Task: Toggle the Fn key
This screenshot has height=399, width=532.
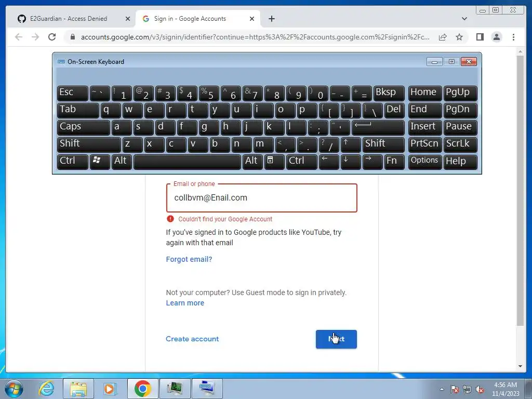Action: pyautogui.click(x=394, y=162)
